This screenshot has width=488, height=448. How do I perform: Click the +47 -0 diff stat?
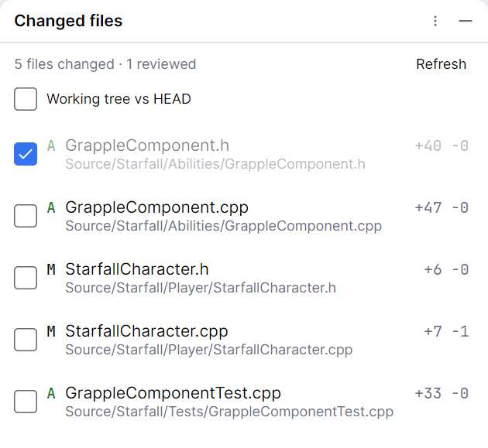coord(442,207)
